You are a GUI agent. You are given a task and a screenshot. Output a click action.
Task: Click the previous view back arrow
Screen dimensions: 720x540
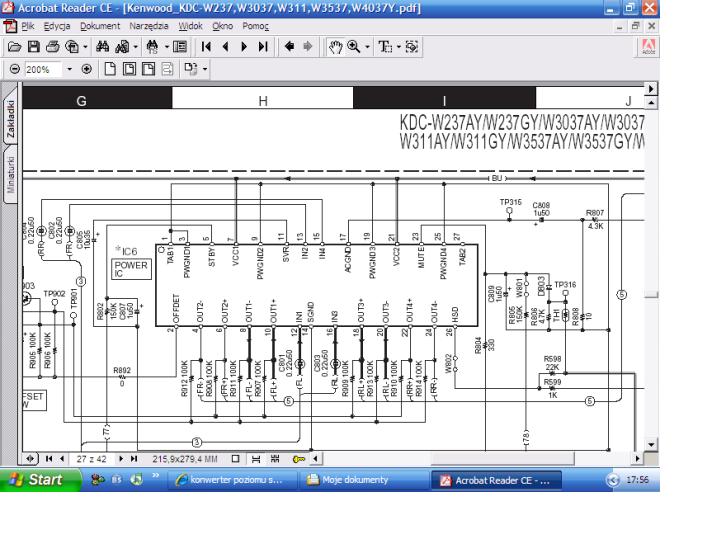(289, 46)
